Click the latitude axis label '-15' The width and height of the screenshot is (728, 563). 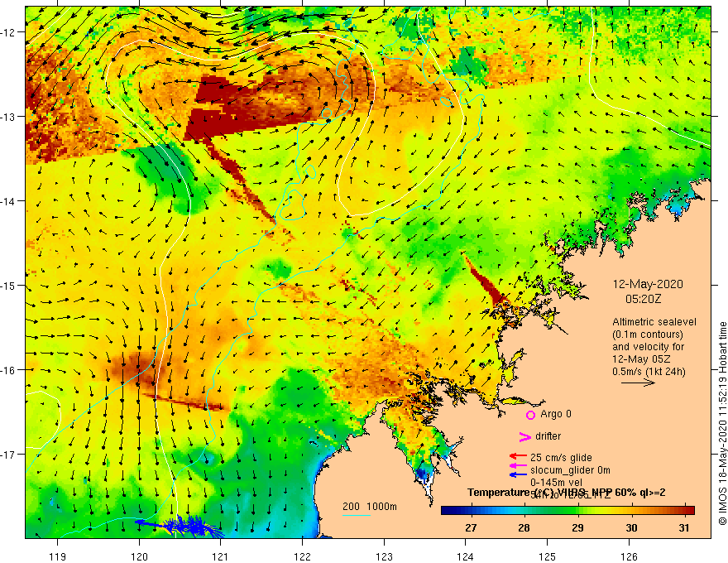tap(9, 285)
